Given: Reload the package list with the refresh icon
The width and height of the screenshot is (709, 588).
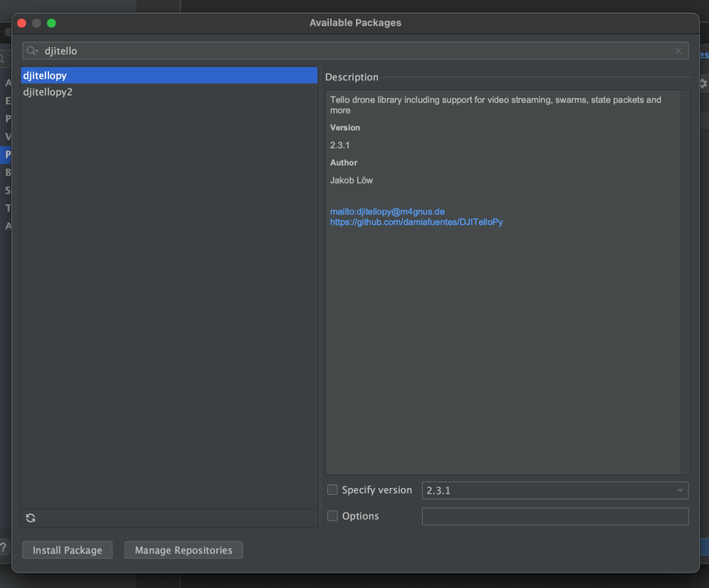Looking at the screenshot, I should pyautogui.click(x=31, y=518).
